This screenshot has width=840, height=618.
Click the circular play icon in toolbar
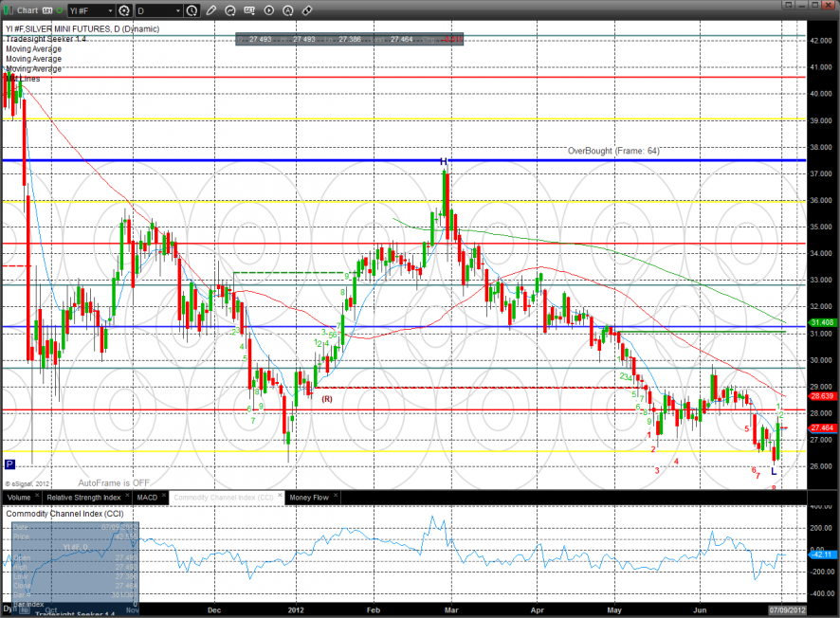[x=268, y=10]
